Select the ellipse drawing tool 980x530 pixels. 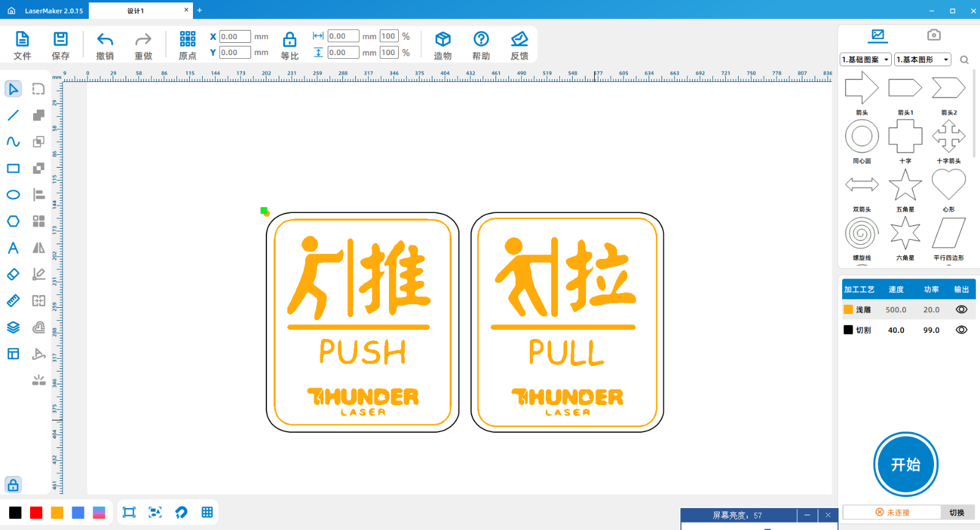[13, 195]
